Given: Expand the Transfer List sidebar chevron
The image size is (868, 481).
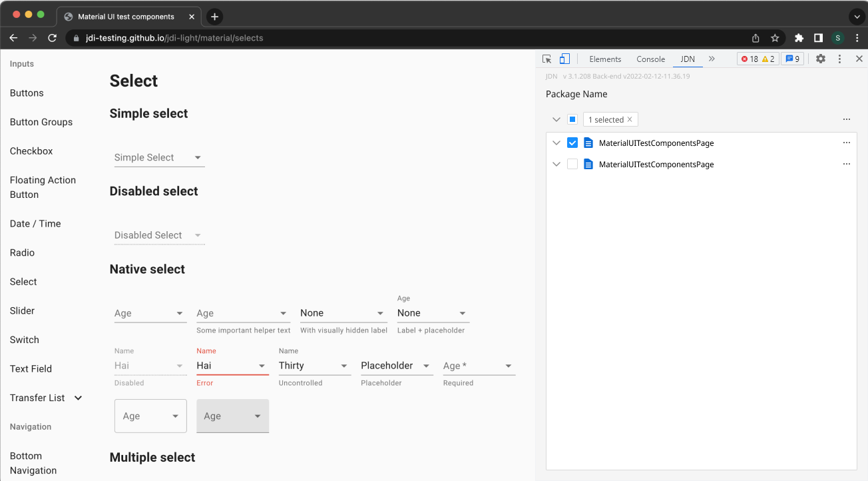Looking at the screenshot, I should pyautogui.click(x=78, y=398).
